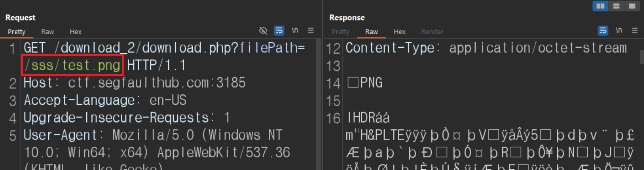
Task: Switch Request view to Raw tab
Action: (47, 32)
